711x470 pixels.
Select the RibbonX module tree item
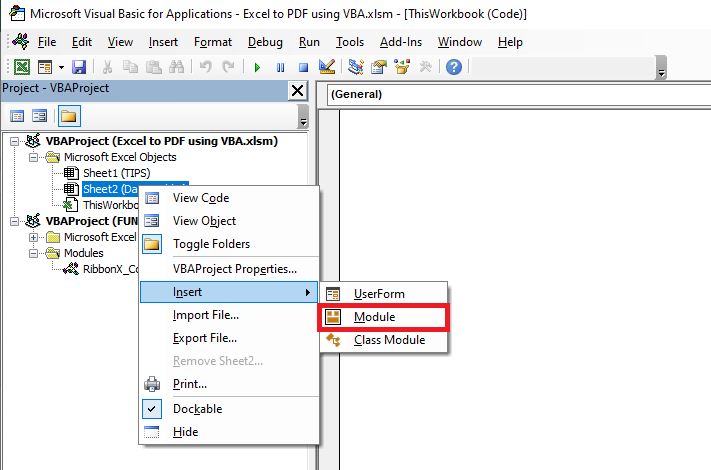pos(111,269)
